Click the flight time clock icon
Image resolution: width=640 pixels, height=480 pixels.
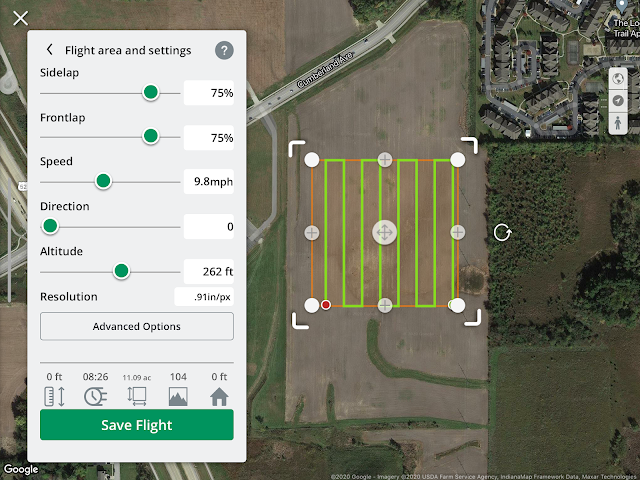[x=96, y=396]
